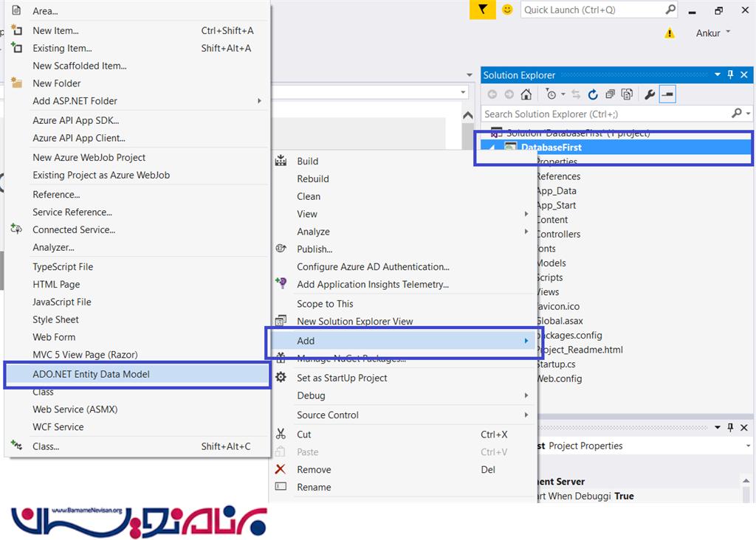Viewport: 756px width, 540px height.
Task: Select Configure Azure AD Authentication...
Action: (402, 267)
